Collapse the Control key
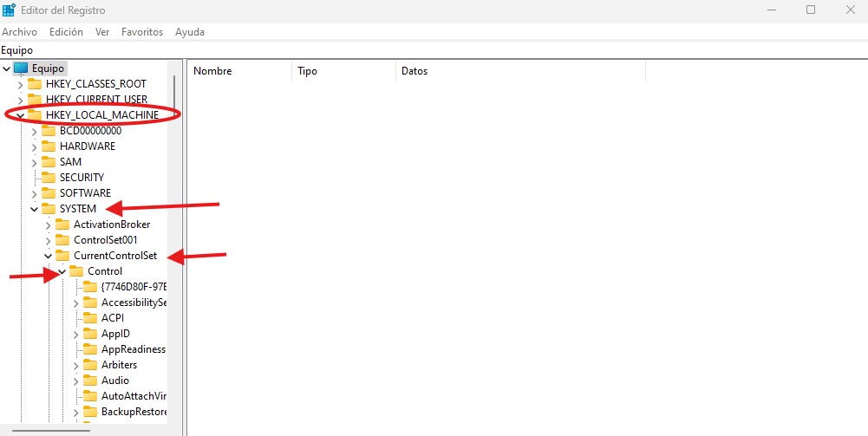 [62, 271]
